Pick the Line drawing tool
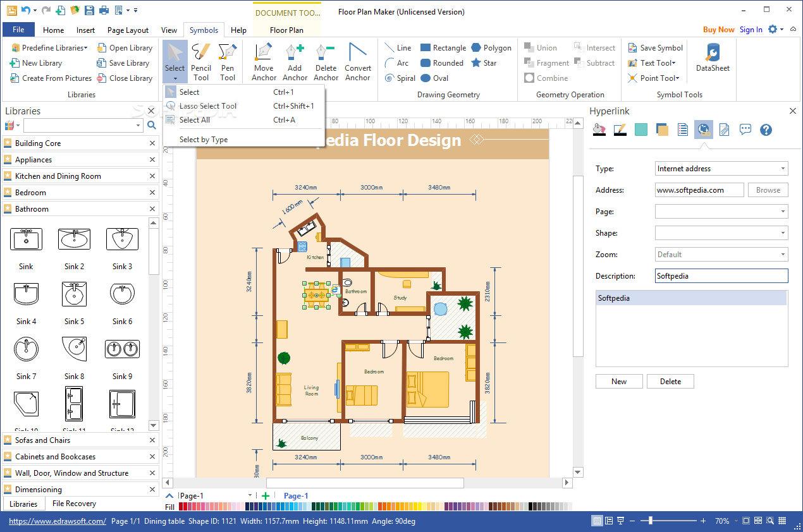The width and height of the screenshot is (803, 532). point(398,48)
